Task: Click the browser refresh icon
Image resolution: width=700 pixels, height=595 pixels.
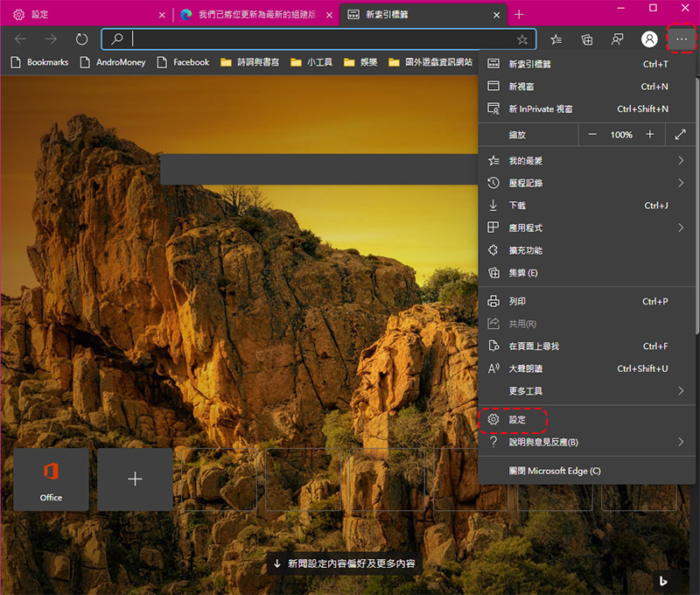Action: [82, 39]
